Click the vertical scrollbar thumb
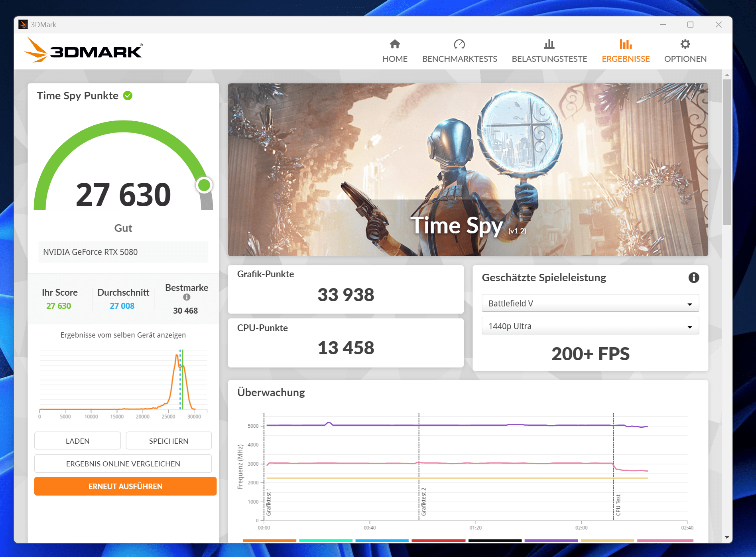This screenshot has width=756, height=557. click(727, 152)
